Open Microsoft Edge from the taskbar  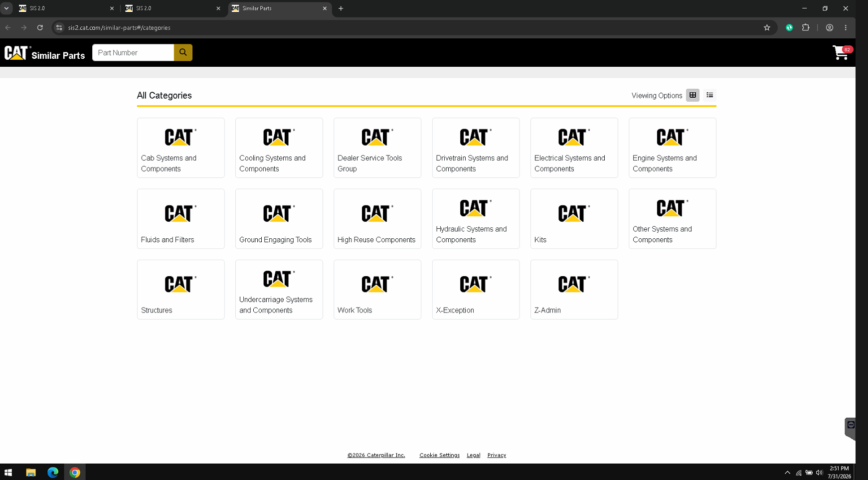pos(53,472)
